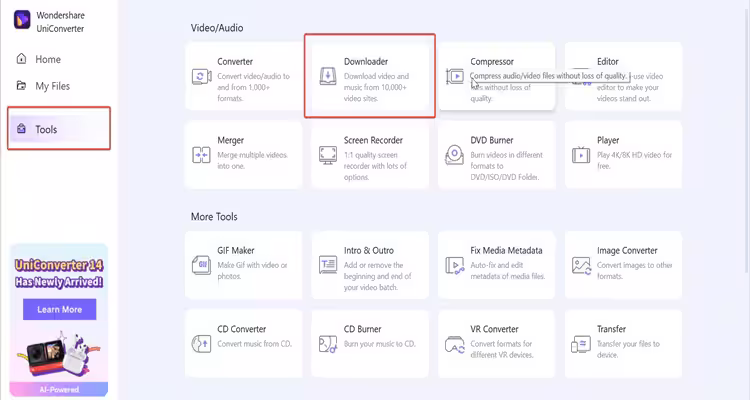Click the "CD Burner" card title
Image resolution: width=750 pixels, height=400 pixels.
[363, 329]
